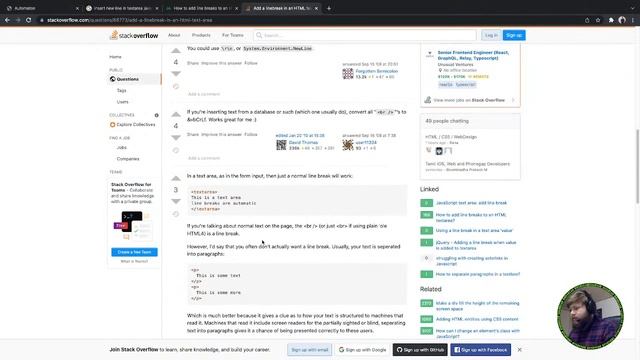This screenshot has width=640, height=360.
Task: Open David Thomas user profile link
Action: coord(303,142)
